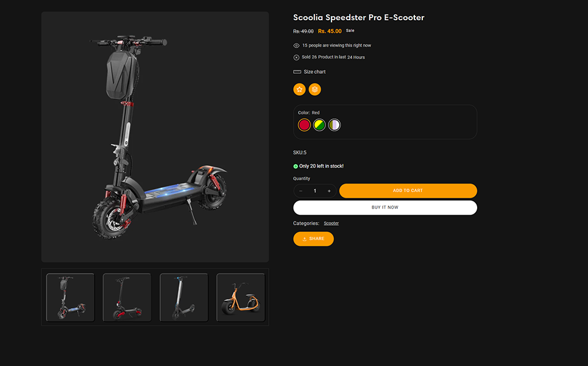
Task: Show the second scooter thumbnail with red wheels
Action: [127, 297]
